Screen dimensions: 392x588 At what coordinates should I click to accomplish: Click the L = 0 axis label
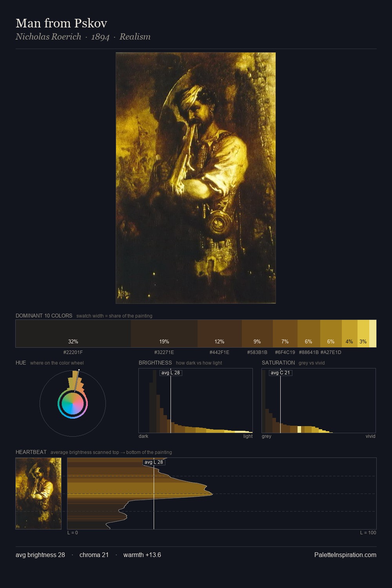tap(73, 532)
